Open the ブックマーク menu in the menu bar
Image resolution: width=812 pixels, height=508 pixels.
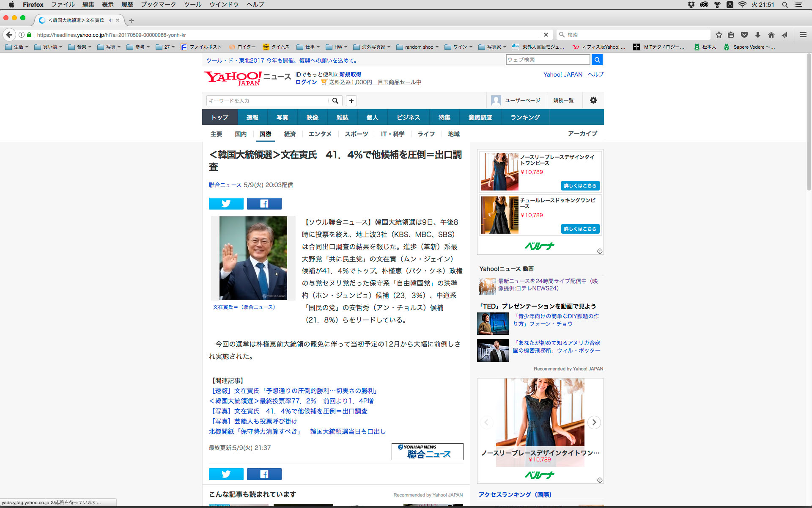coord(158,5)
